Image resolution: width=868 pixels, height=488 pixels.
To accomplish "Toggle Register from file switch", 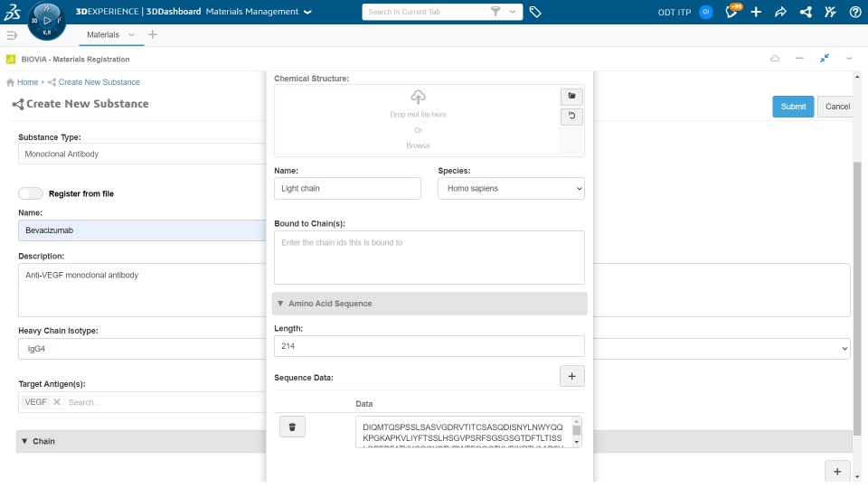I will 31,193.
